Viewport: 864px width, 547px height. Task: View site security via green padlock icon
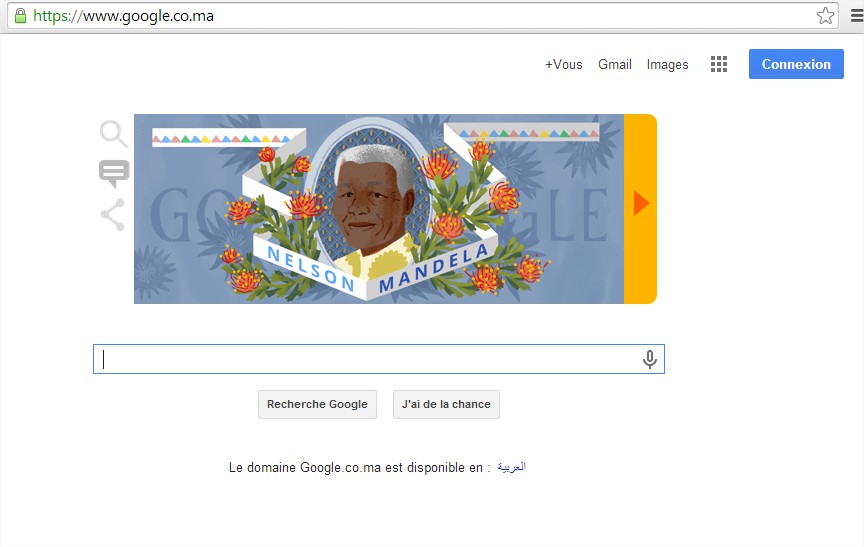coord(20,15)
